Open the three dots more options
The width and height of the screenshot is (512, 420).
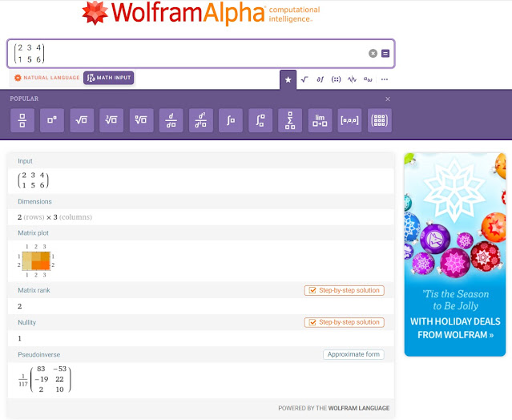tap(385, 79)
